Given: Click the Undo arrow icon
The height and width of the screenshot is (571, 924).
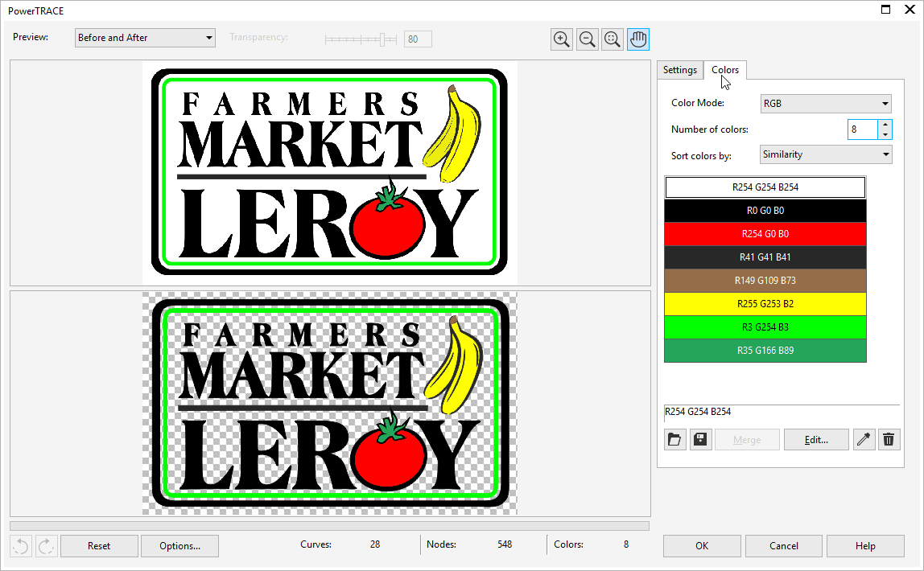Looking at the screenshot, I should (x=20, y=545).
